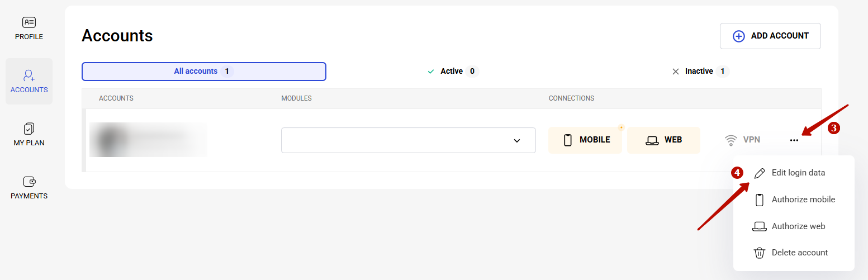This screenshot has height=280, width=868.
Task: Click the plus icon in Add Account
Action: point(739,36)
